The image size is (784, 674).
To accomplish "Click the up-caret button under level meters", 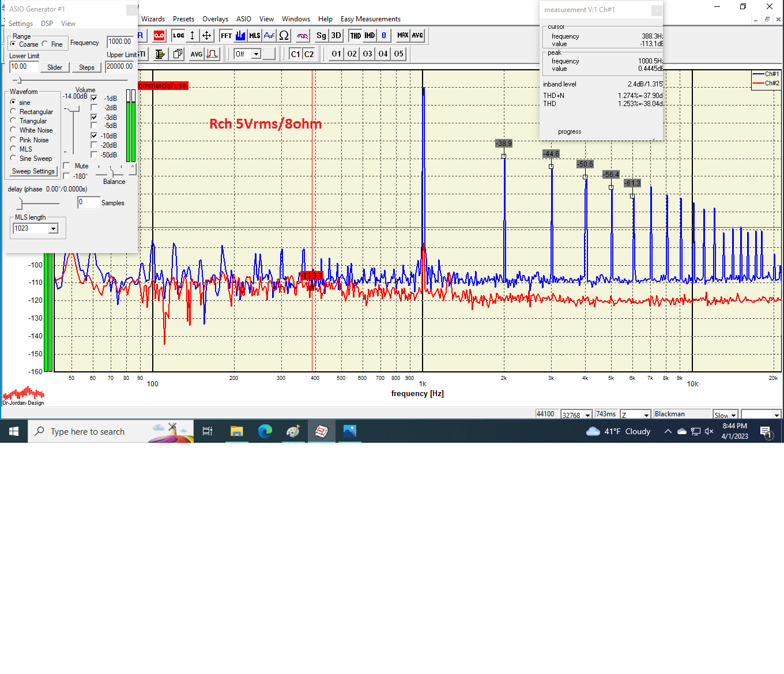I will 133,168.
